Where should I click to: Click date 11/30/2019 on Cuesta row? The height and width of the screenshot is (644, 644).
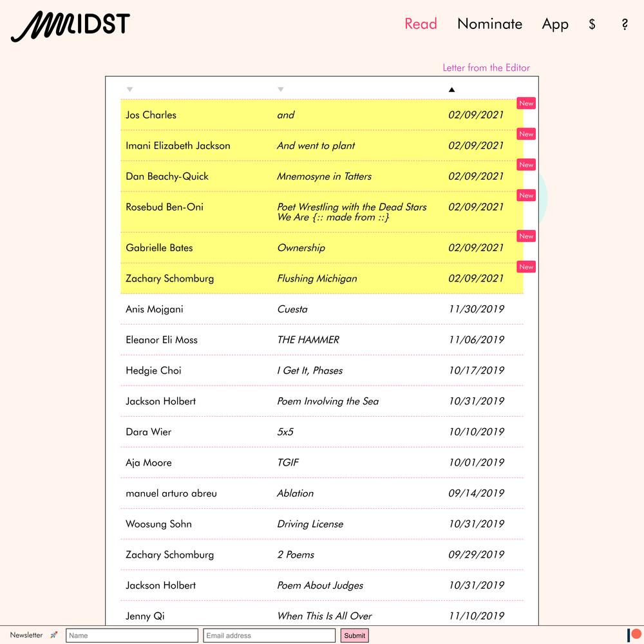coord(477,309)
